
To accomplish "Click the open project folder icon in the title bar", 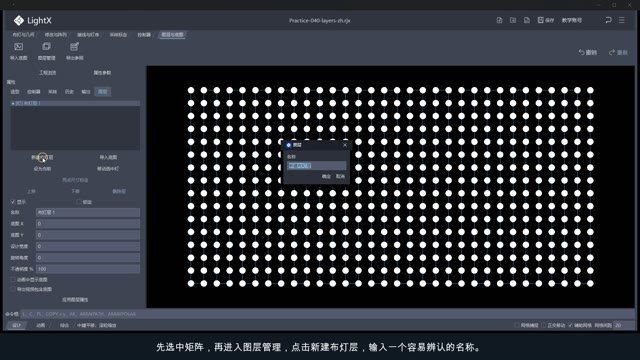I will pos(513,20).
